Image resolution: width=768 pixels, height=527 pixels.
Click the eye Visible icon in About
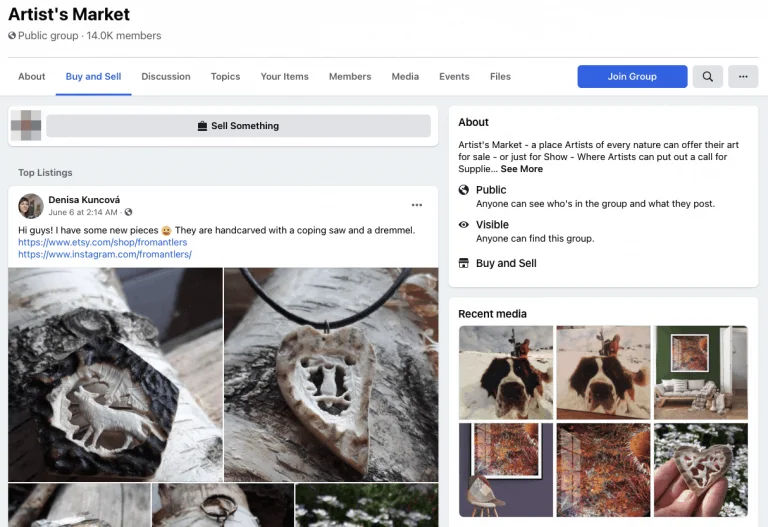[464, 225]
